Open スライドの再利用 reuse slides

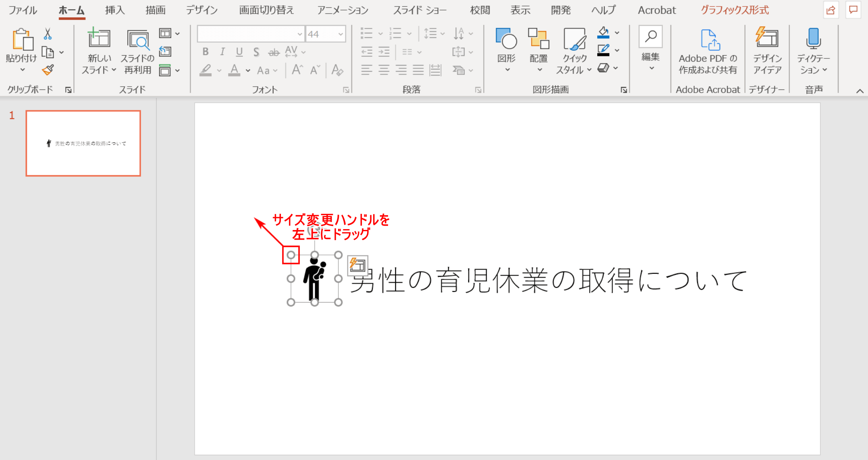pyautogui.click(x=138, y=39)
